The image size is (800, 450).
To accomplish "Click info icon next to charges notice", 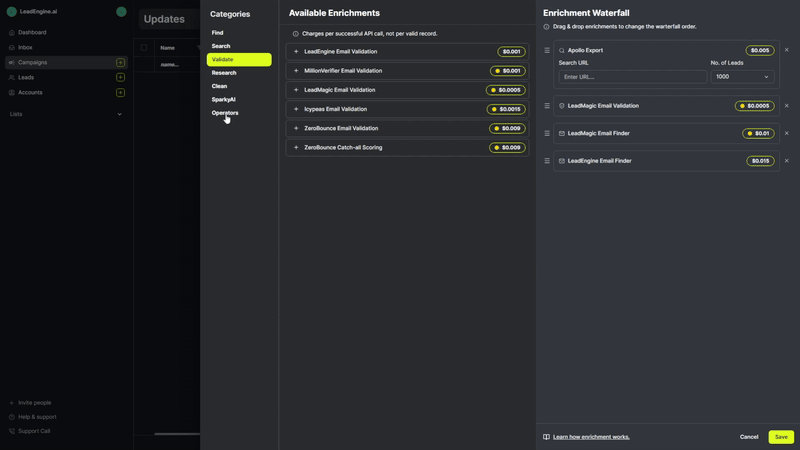I will 295,34.
